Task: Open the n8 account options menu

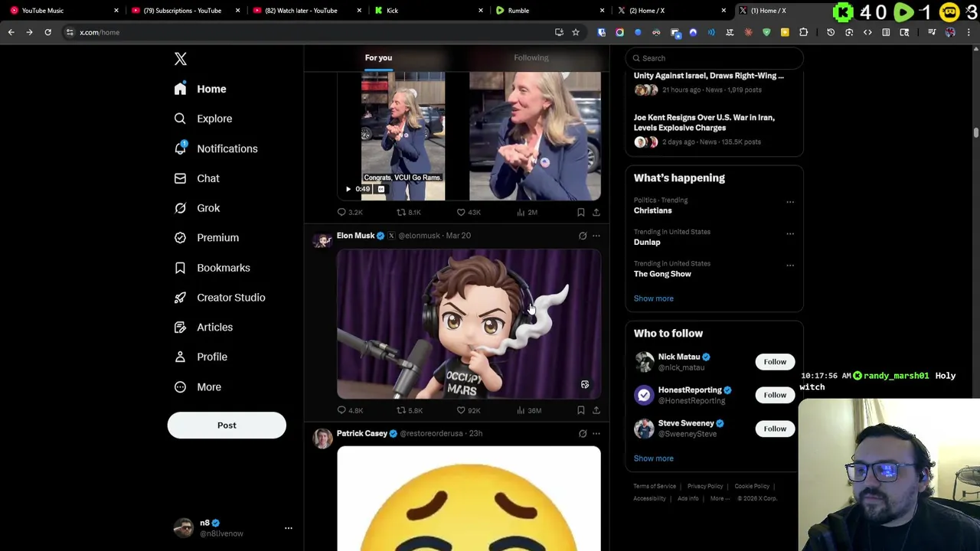Action: click(289, 528)
